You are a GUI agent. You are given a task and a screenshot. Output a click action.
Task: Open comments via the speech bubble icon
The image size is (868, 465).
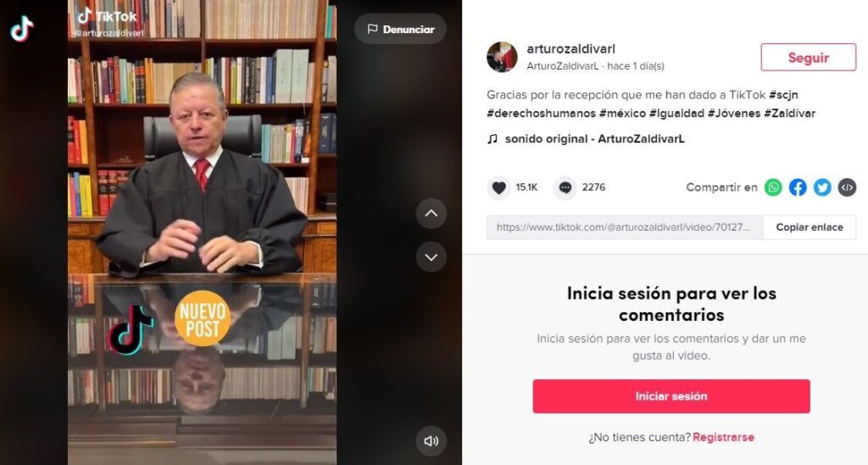[x=565, y=188]
